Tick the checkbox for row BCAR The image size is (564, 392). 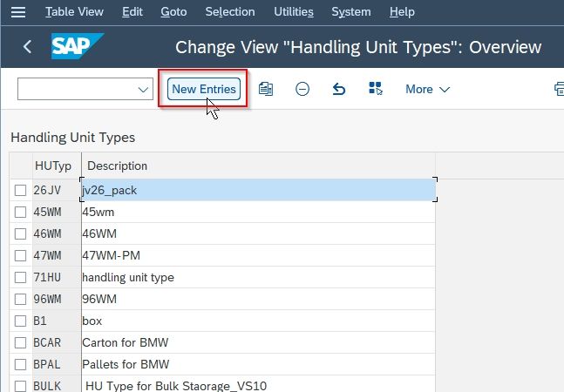[x=21, y=342]
